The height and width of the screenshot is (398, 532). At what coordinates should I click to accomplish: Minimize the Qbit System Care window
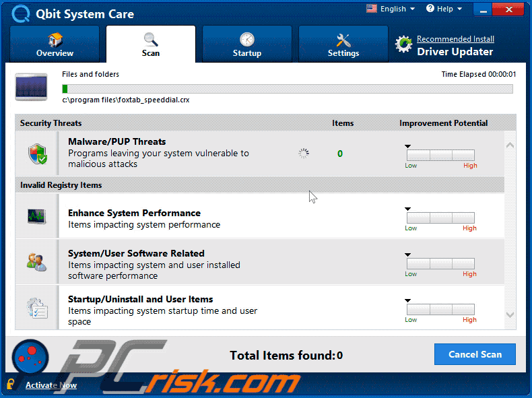[x=483, y=9]
